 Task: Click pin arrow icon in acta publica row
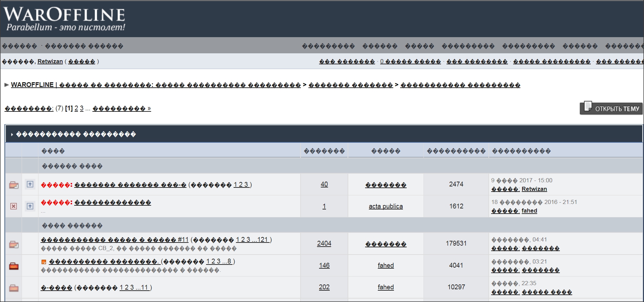30,206
